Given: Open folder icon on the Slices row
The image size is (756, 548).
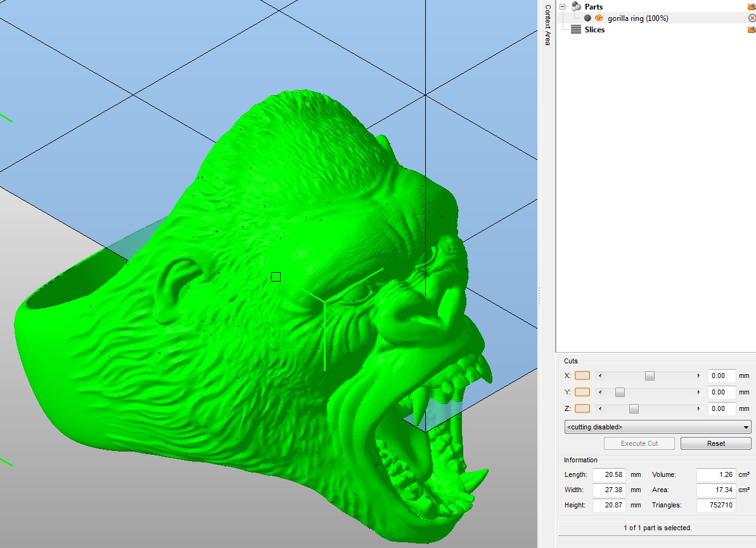Looking at the screenshot, I should (752, 30).
